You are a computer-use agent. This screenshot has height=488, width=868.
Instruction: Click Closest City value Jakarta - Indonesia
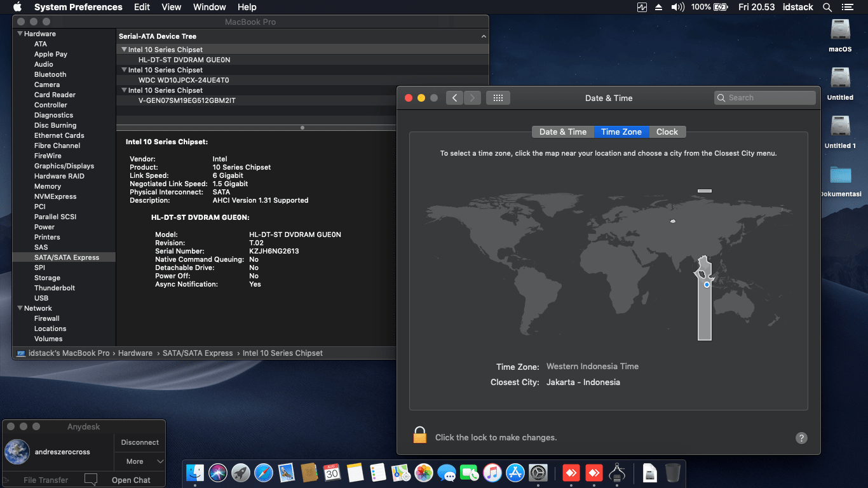click(x=583, y=382)
